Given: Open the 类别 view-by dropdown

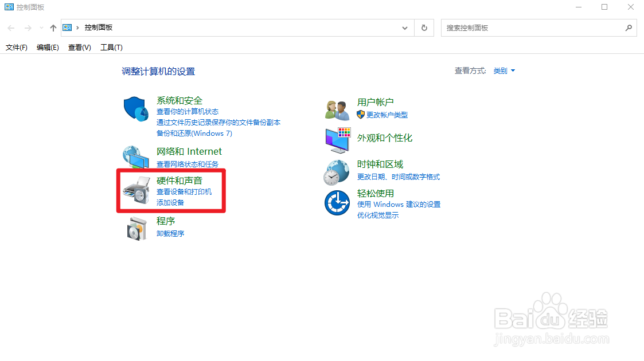Looking at the screenshot, I should [504, 71].
